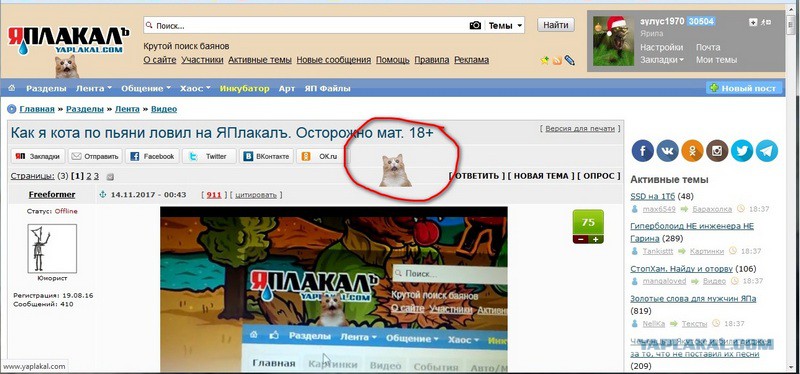Open the Активные темы header link
This screenshot has width=800, height=374.
point(260,60)
